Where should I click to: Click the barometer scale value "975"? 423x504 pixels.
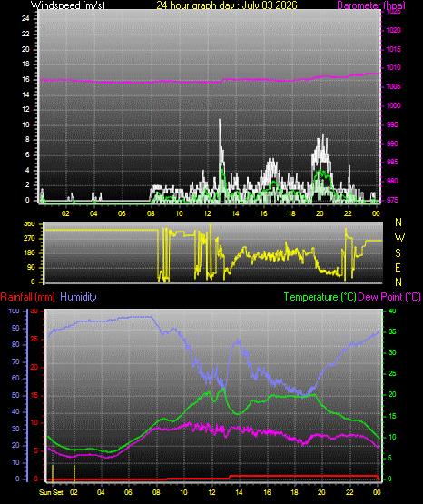point(392,200)
